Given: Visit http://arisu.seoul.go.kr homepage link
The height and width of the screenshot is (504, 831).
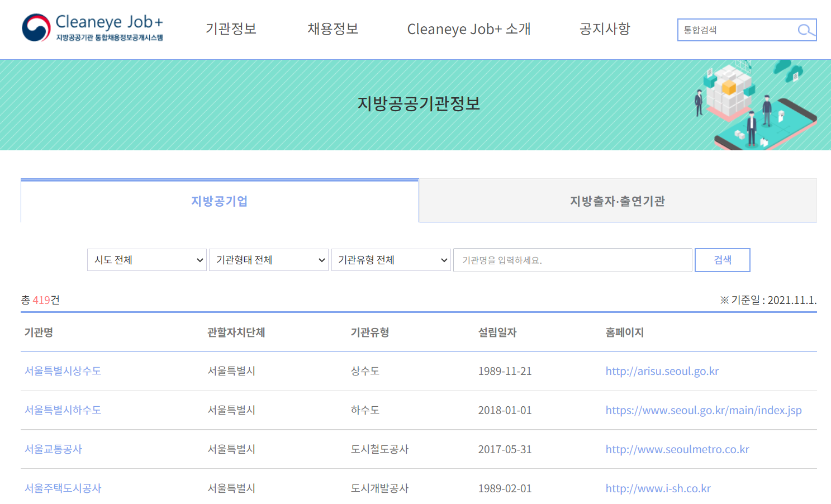Looking at the screenshot, I should (662, 371).
